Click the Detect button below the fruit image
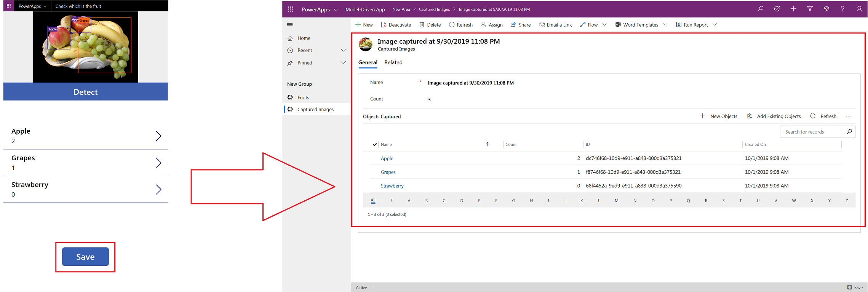Image resolution: width=868 pixels, height=292 pixels. pyautogui.click(x=85, y=92)
